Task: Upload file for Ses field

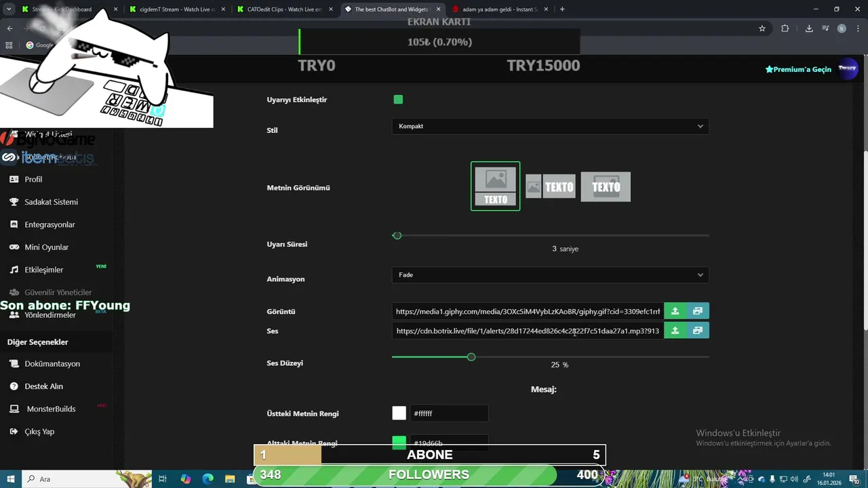Action: coord(675,331)
